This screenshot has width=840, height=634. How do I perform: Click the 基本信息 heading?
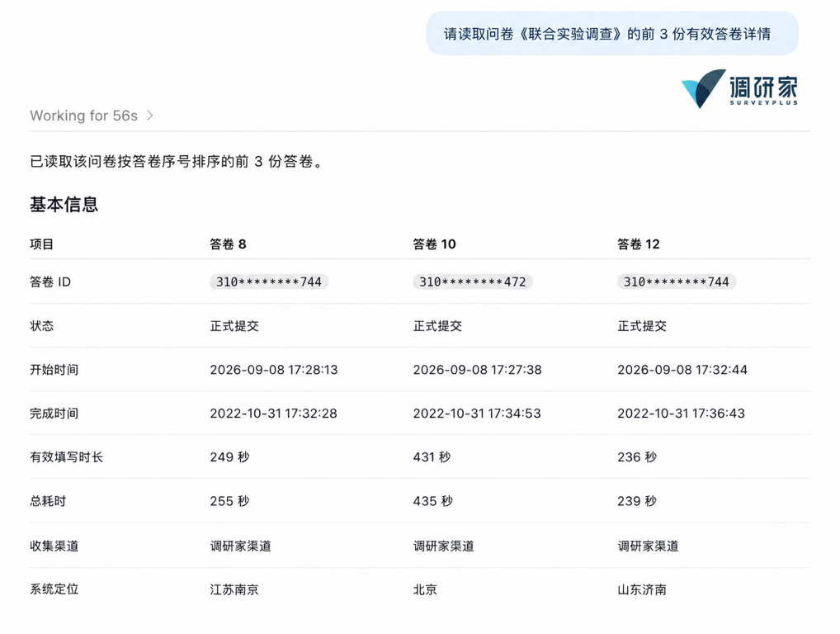pos(64,204)
